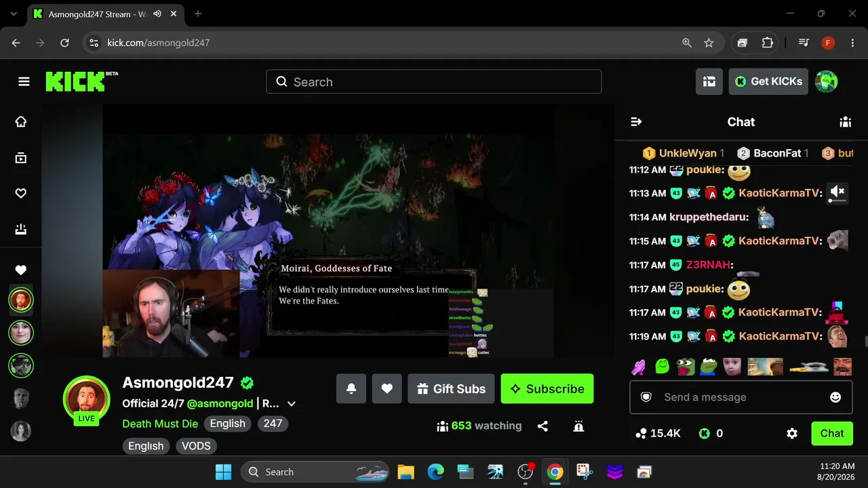The width and height of the screenshot is (868, 488).
Task: Go back in Chrome
Action: pyautogui.click(x=16, y=43)
